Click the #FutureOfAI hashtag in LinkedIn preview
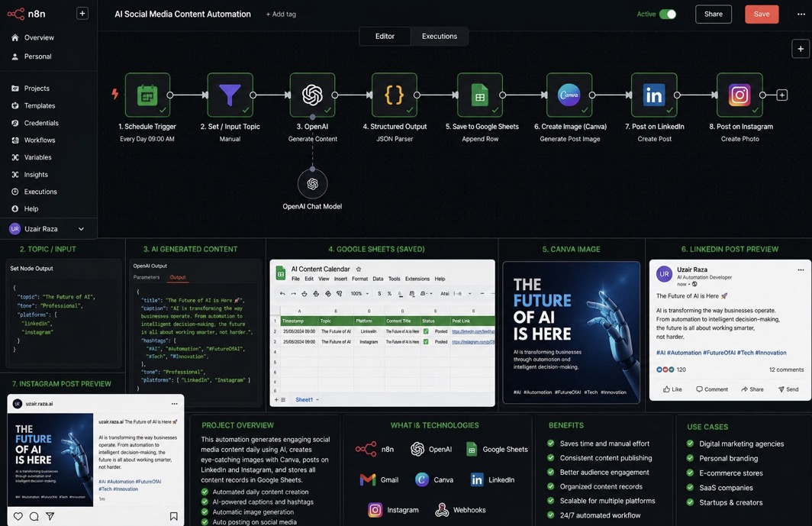Screen dimensions: 812x526 (x=719, y=353)
